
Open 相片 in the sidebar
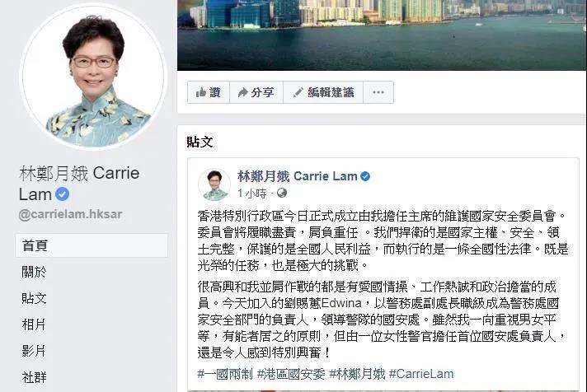[x=34, y=324]
